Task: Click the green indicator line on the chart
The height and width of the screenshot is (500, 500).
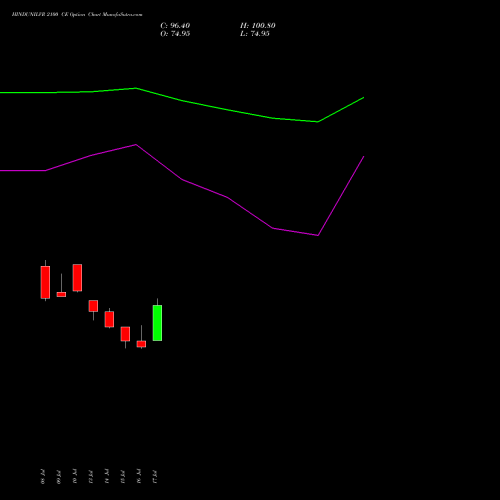Action: pos(182,100)
